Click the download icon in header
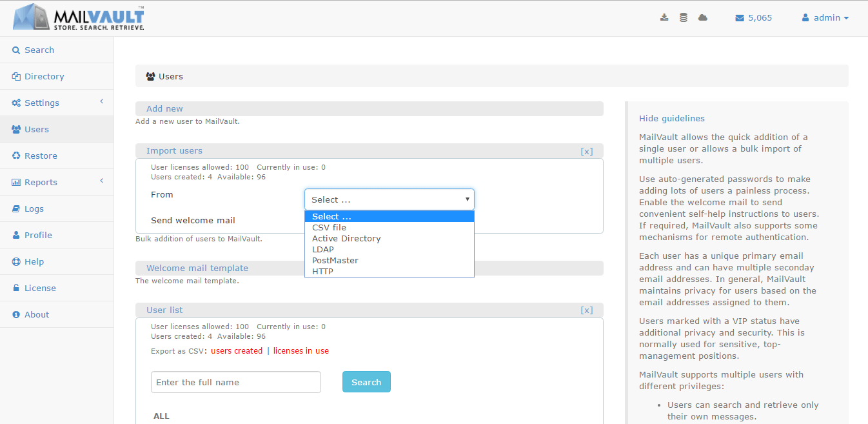Screen dimensions: 868x424 [664, 17]
